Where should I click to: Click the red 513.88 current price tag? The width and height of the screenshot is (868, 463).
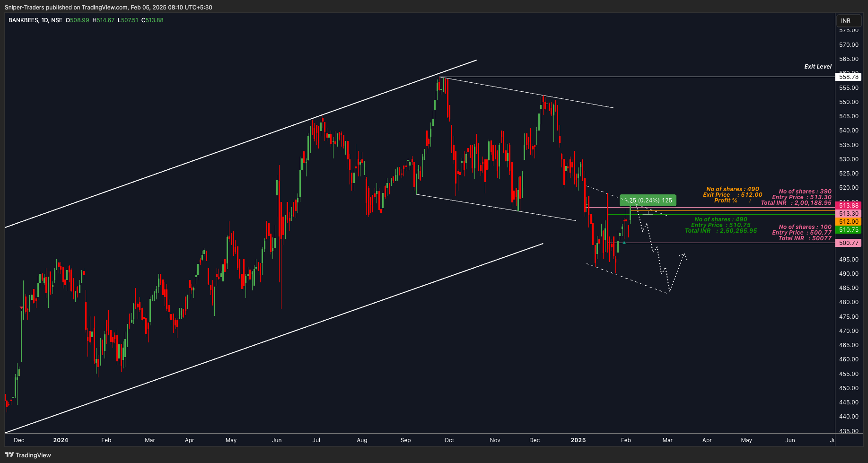849,205
